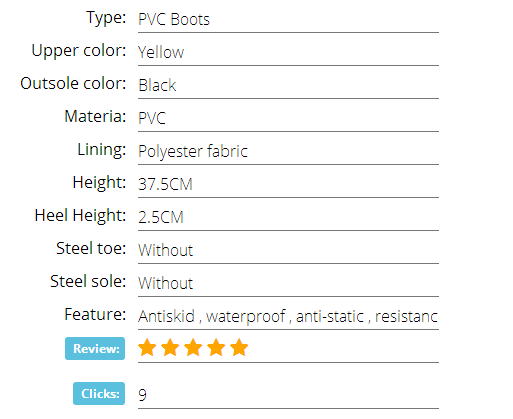Click the Black outsole color value
The image size is (513, 419).
click(x=157, y=85)
